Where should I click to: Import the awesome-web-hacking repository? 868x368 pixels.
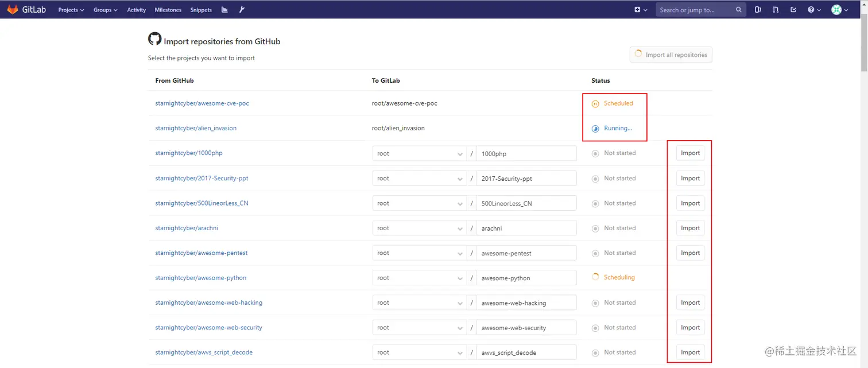690,303
